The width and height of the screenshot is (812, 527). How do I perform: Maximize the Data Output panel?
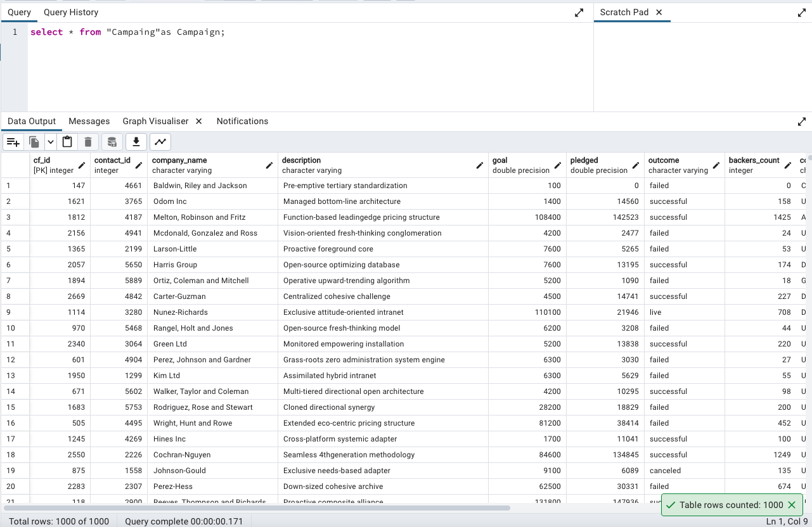(x=802, y=122)
